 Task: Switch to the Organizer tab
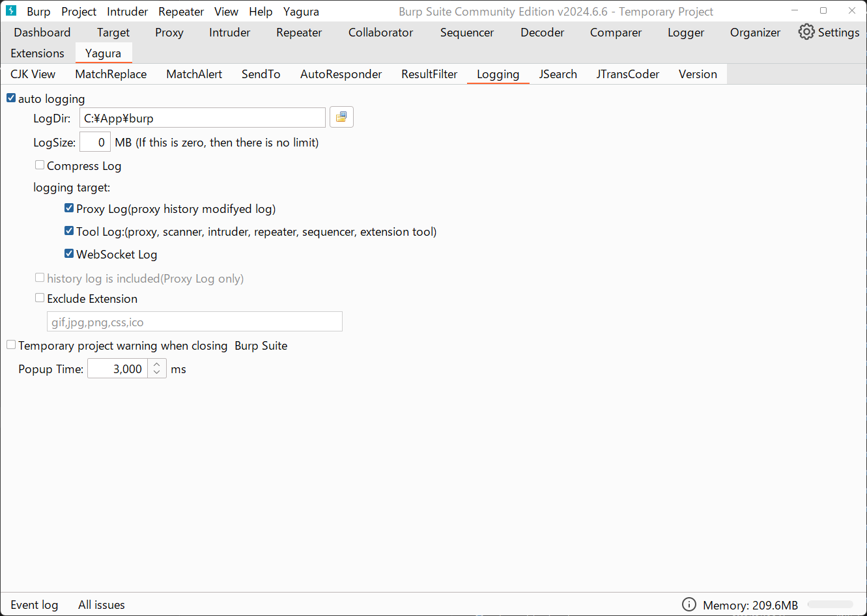755,33
